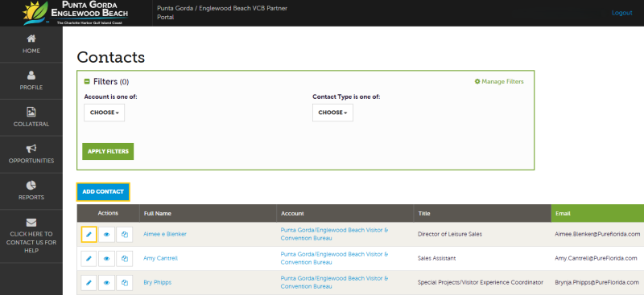
Task: View Aimee Blenker with eye icon
Action: click(107, 235)
